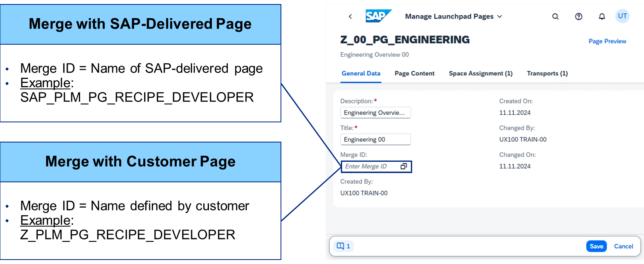This screenshot has height=264, width=644.
Task: Open the Merge ID value help icon
Action: tap(404, 166)
